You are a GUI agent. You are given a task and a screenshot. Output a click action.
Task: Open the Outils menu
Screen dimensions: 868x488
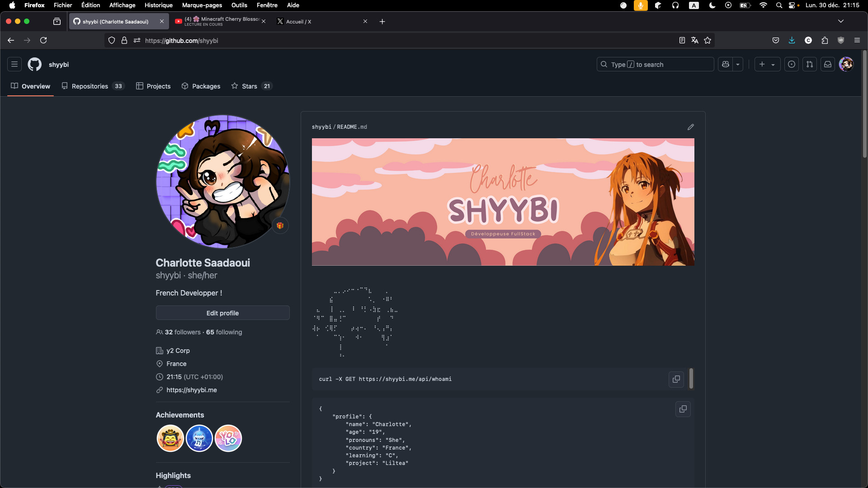point(239,5)
